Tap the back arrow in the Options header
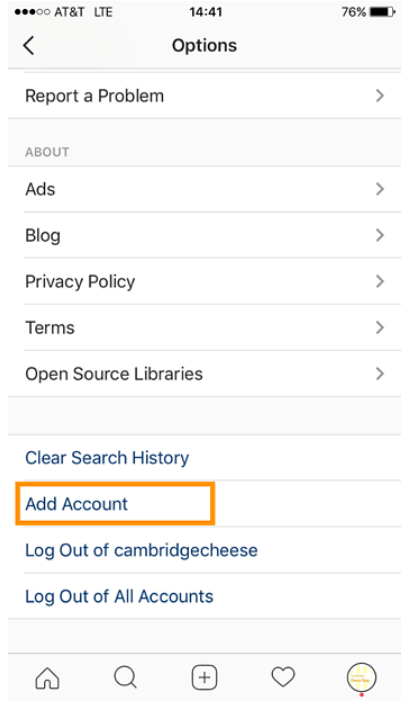406x727 pixels. pos(29,45)
